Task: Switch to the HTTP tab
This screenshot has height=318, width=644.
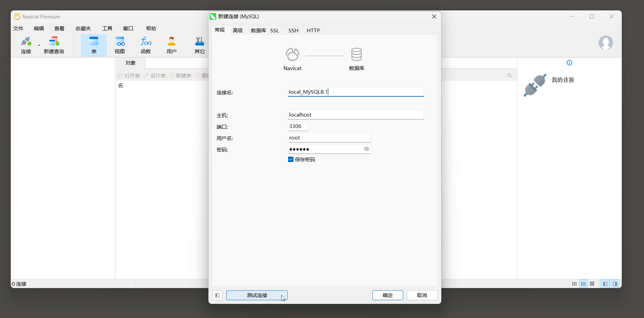Action: (x=313, y=30)
